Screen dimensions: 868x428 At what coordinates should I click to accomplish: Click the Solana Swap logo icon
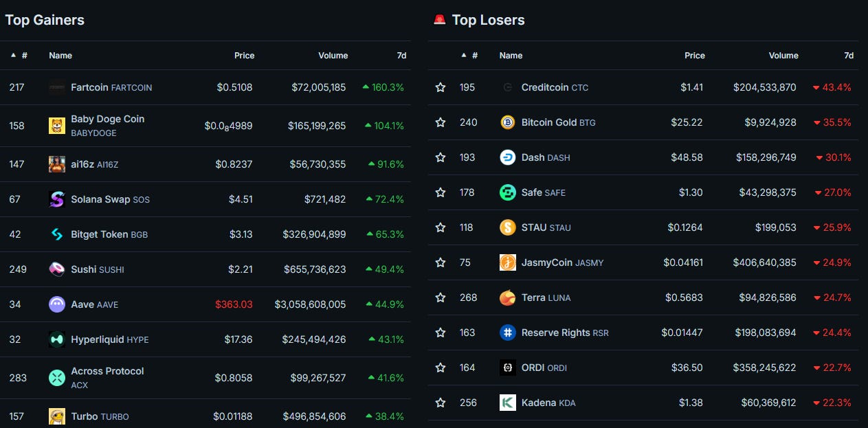(x=57, y=199)
